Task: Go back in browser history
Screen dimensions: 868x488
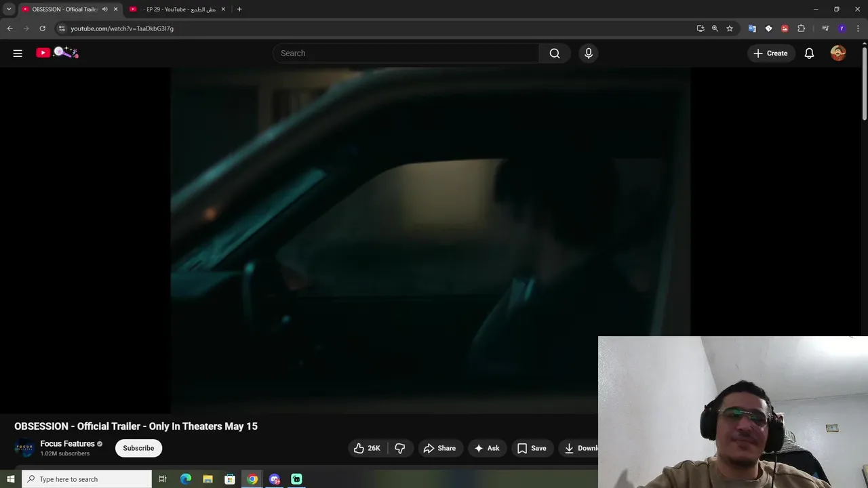Action: tap(9, 28)
